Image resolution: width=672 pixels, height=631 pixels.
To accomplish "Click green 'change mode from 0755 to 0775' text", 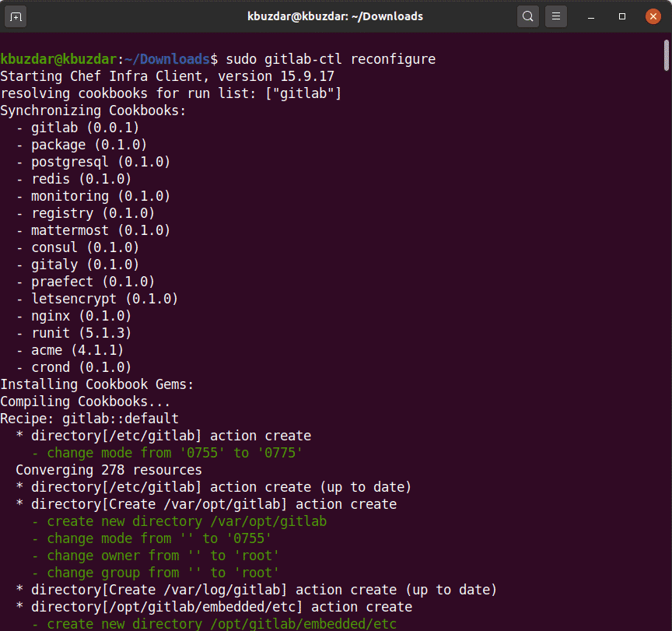I will click(174, 453).
